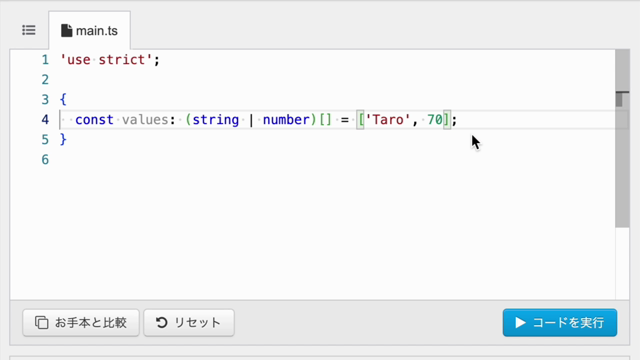
Task: Click the play triangle in コードを実行
Action: point(520,322)
